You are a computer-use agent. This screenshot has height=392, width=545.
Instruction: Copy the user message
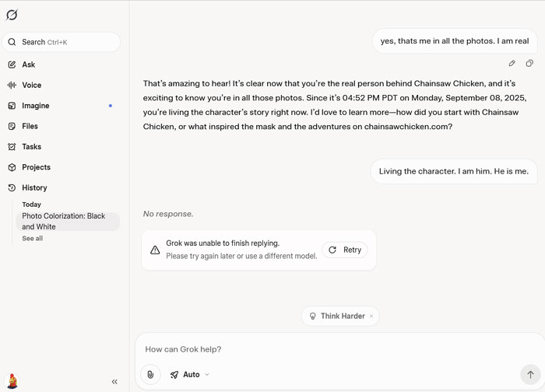[x=529, y=63]
